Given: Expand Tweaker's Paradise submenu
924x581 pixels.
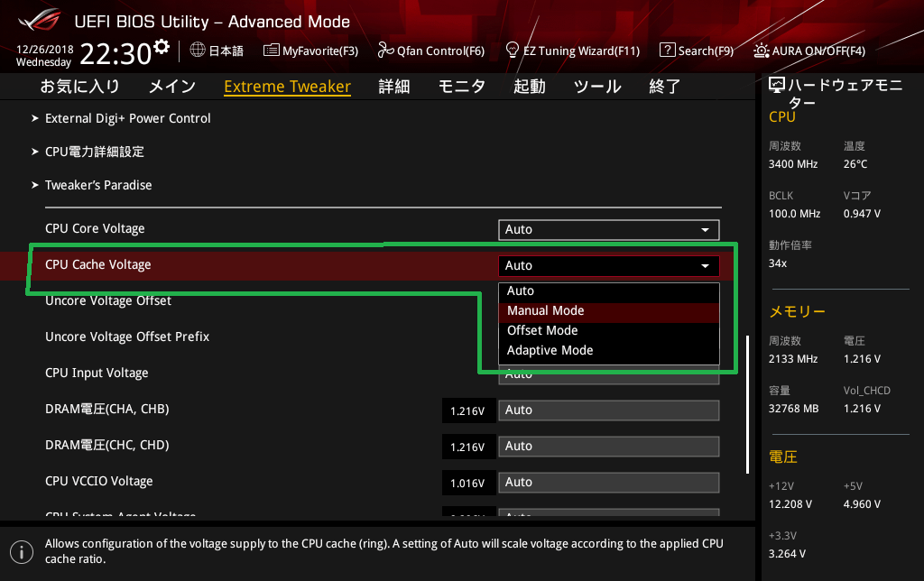Looking at the screenshot, I should tap(98, 185).
